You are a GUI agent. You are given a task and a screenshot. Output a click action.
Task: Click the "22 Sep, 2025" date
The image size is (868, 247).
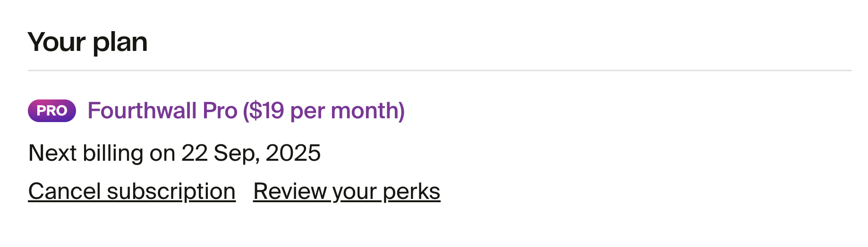[251, 153]
